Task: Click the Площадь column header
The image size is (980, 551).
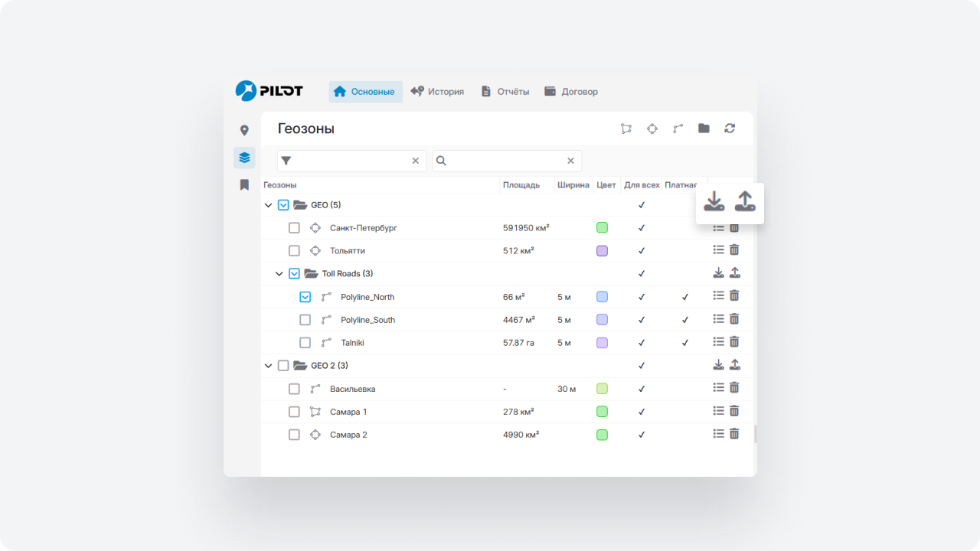Action: click(x=521, y=185)
